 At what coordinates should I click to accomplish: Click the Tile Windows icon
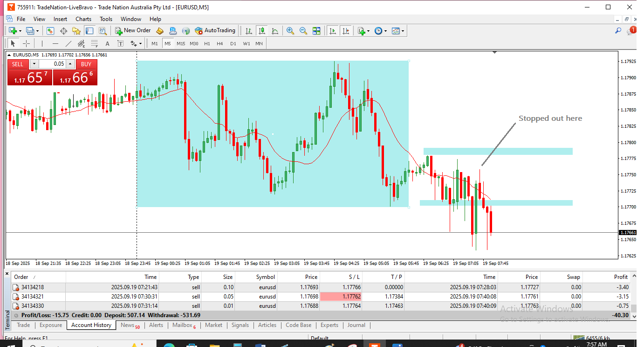point(316,31)
